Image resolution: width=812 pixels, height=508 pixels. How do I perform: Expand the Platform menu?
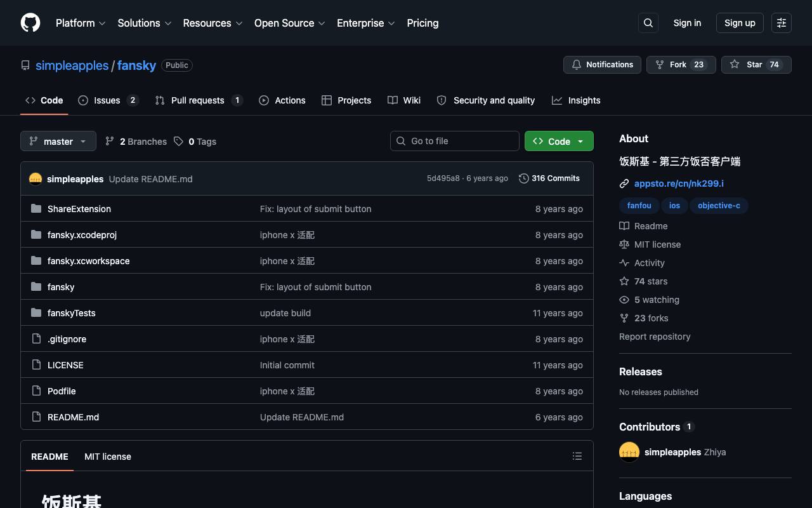[x=81, y=23]
